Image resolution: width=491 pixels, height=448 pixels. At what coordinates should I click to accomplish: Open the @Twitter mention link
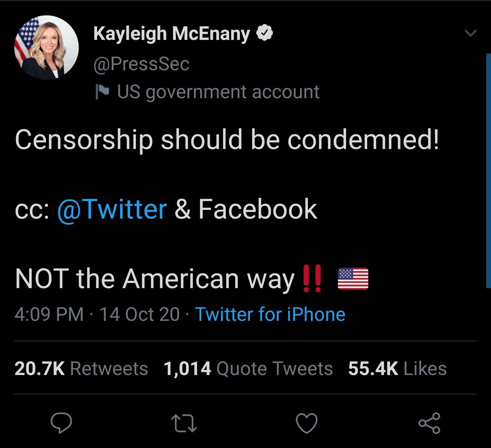(112, 209)
